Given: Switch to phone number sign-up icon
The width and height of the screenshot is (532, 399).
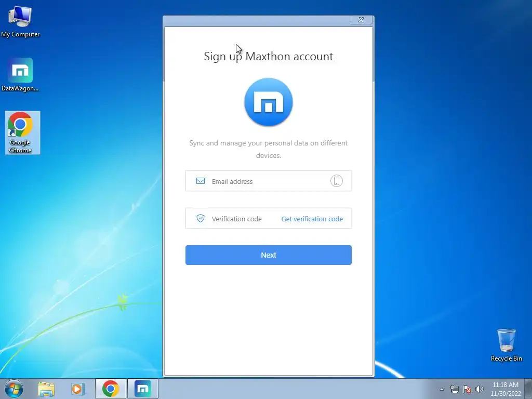Looking at the screenshot, I should [337, 181].
